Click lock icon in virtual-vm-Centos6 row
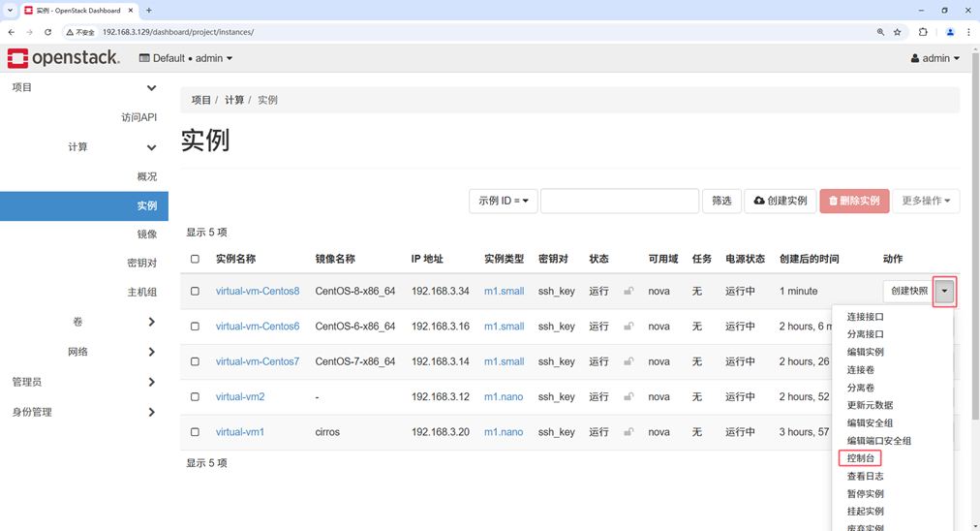 pos(628,326)
